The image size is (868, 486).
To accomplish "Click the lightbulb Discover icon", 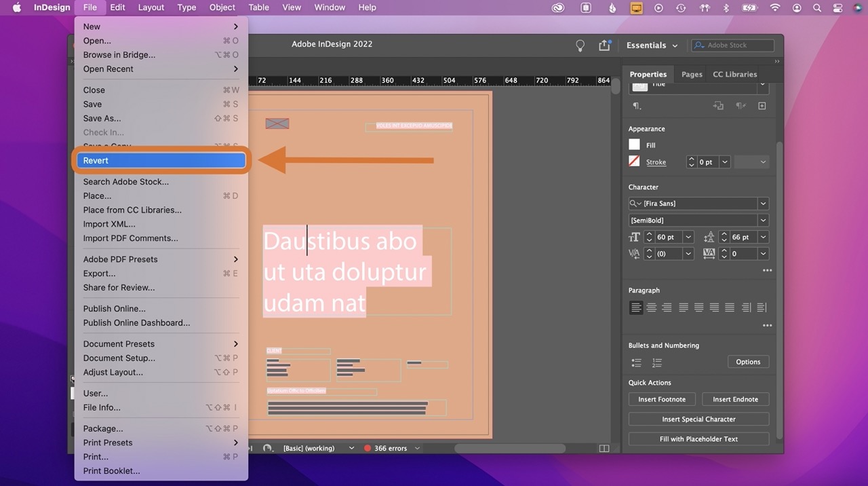I will [x=580, y=45].
